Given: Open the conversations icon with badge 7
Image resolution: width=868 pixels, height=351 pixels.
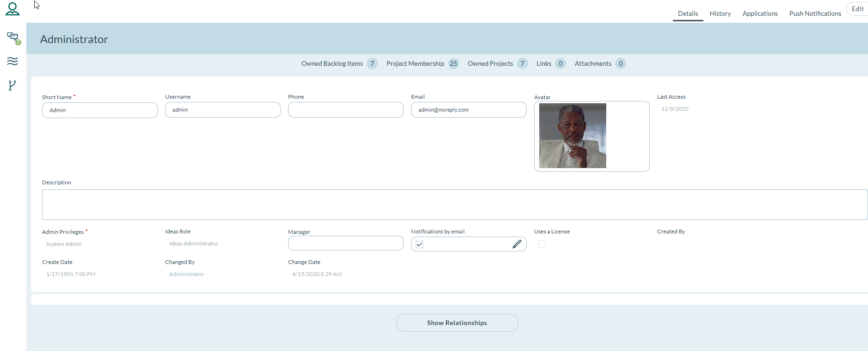Looking at the screenshot, I should tap(13, 38).
